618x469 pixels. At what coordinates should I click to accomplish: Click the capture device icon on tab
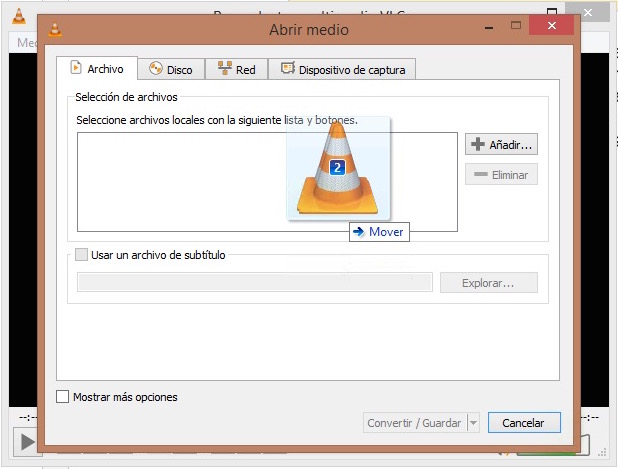(x=288, y=68)
